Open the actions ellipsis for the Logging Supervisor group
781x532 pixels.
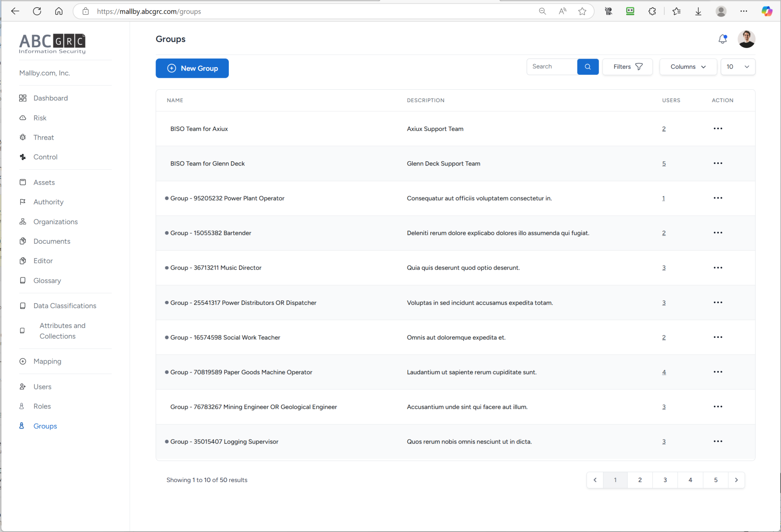pos(718,441)
